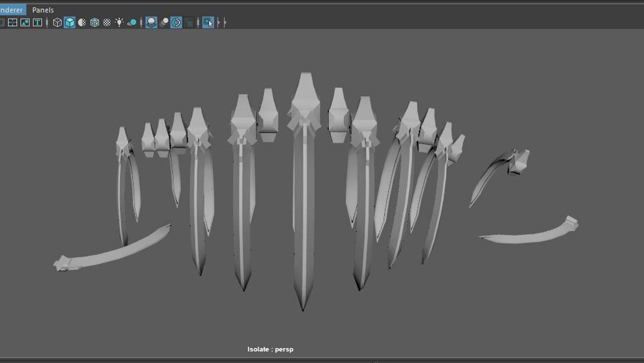Click the text 'T' viewport icon
Image resolution: width=644 pixels, height=363 pixels.
37,23
